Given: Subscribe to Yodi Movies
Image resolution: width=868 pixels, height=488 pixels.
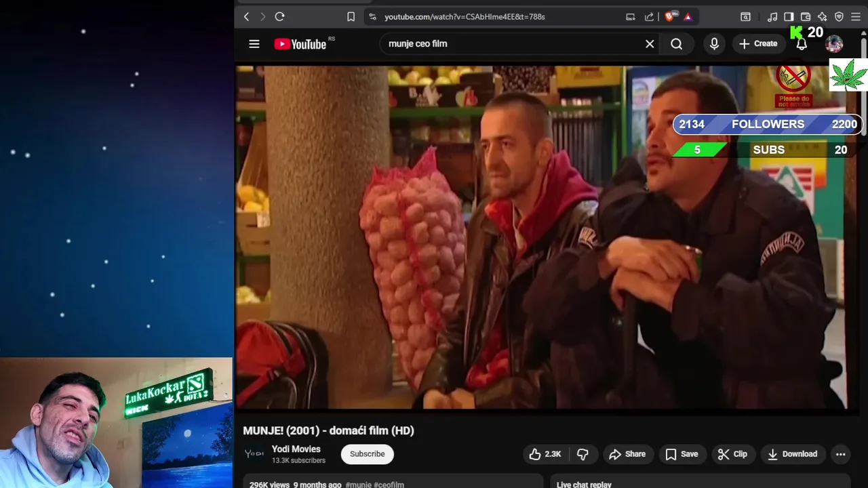Looking at the screenshot, I should click(x=367, y=454).
